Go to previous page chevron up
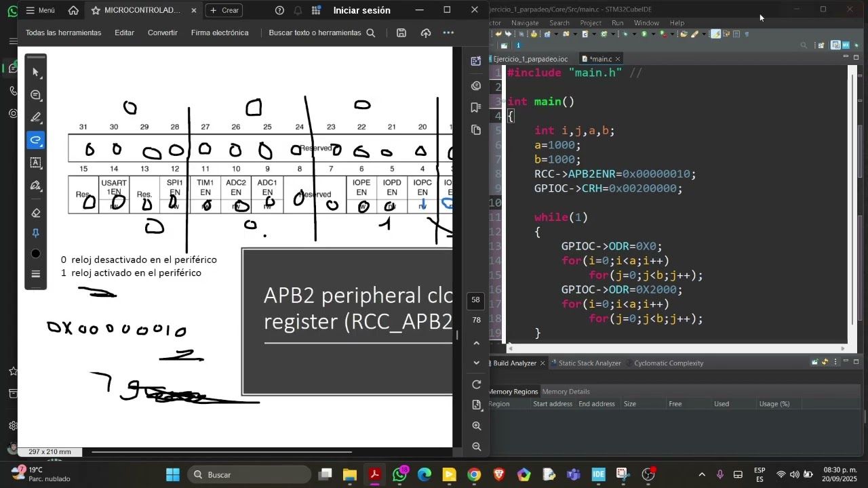The height and width of the screenshot is (488, 868). 476,344
